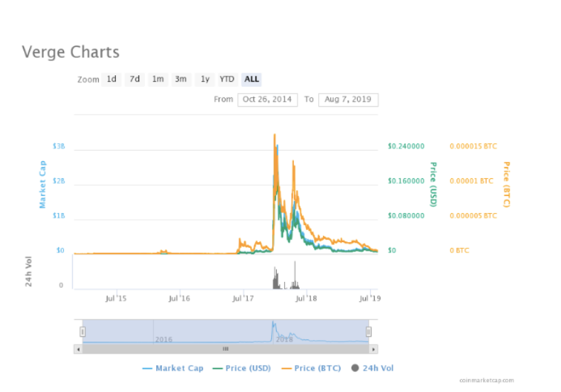
Task: Click the 0.000005 BTC axis label
Action: pyautogui.click(x=474, y=216)
